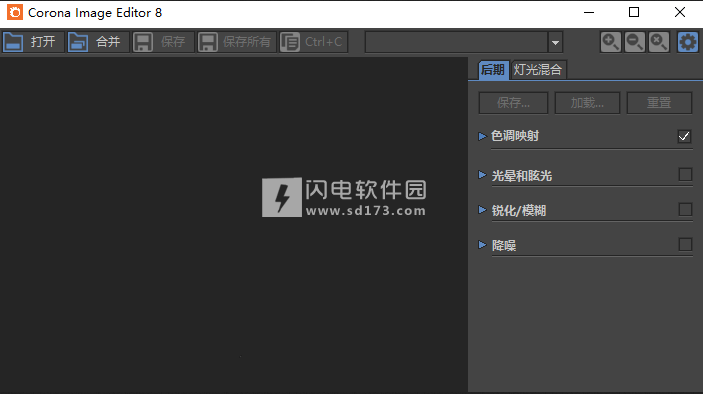703x394 pixels.
Task: Click the zoom out magnifier icon
Action: pyautogui.click(x=634, y=42)
